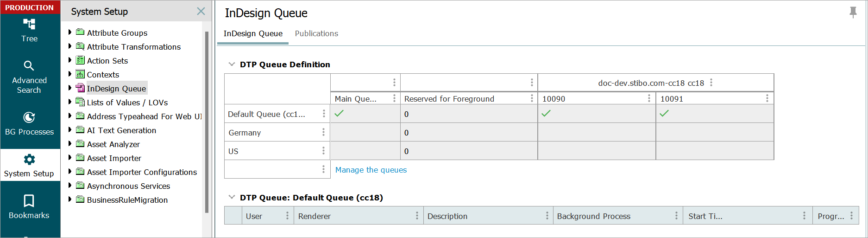
Task: Select the InDesign Queue tab
Action: pos(253,33)
